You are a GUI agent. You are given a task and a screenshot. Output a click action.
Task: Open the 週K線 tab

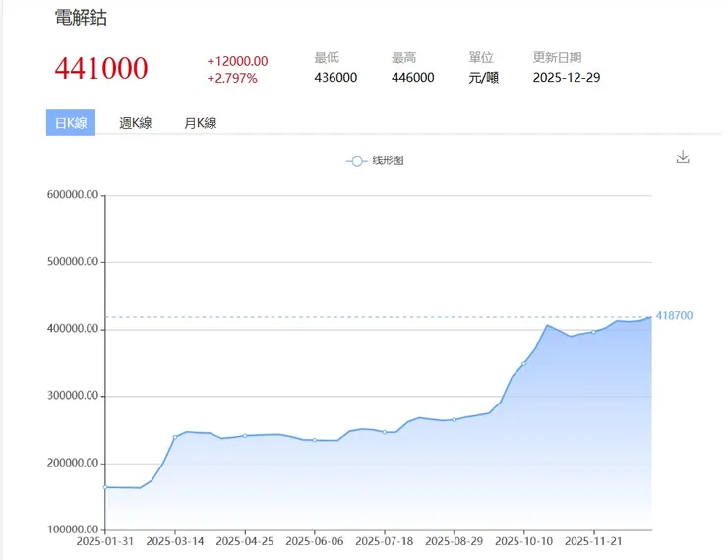pyautogui.click(x=136, y=123)
